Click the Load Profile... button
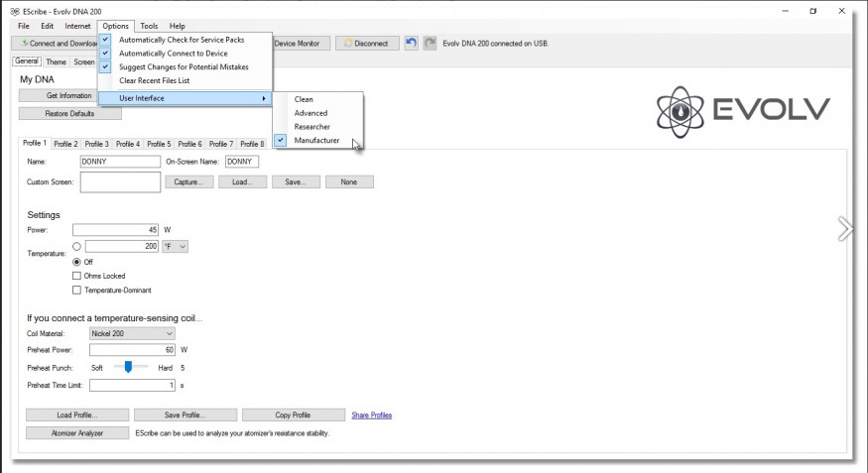Viewport: 868px width, 473px height. [77, 414]
